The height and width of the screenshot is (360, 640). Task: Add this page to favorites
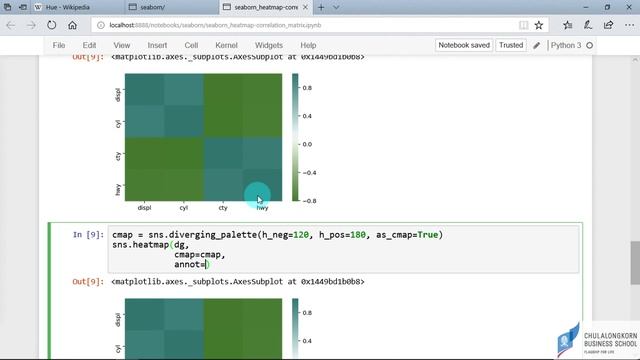pyautogui.click(x=539, y=25)
